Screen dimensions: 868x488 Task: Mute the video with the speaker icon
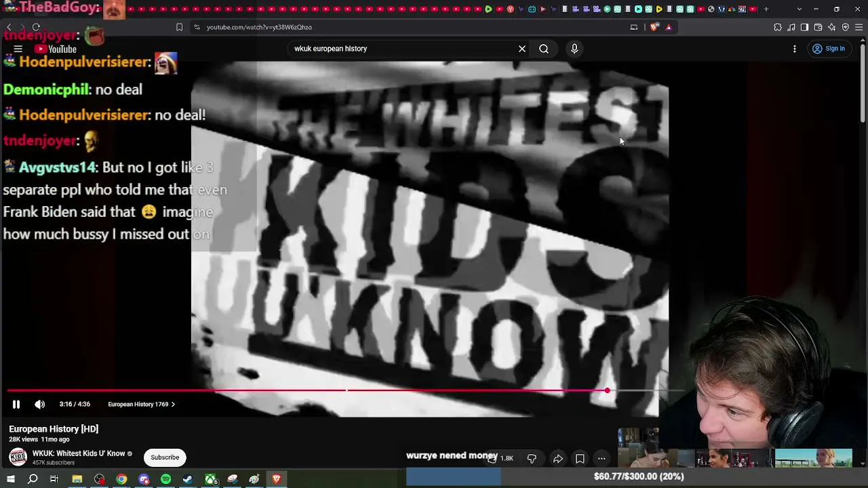[40, 405]
